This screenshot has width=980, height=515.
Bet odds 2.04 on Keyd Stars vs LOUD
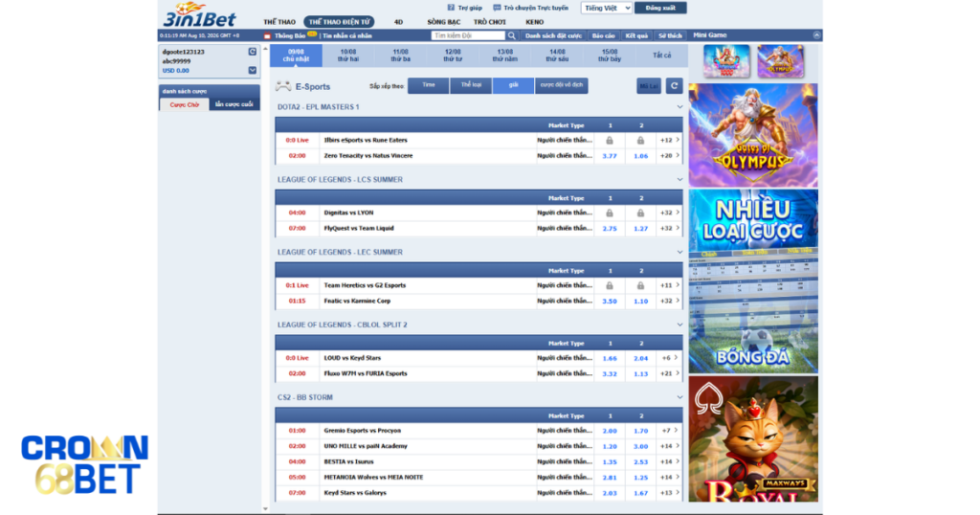[x=640, y=359]
